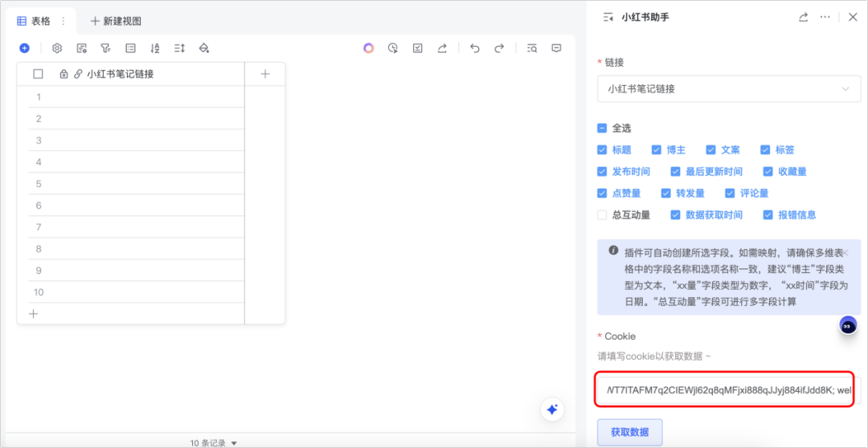Click the plus to add a new column
Screen dimensions: 868x448
click(265, 74)
